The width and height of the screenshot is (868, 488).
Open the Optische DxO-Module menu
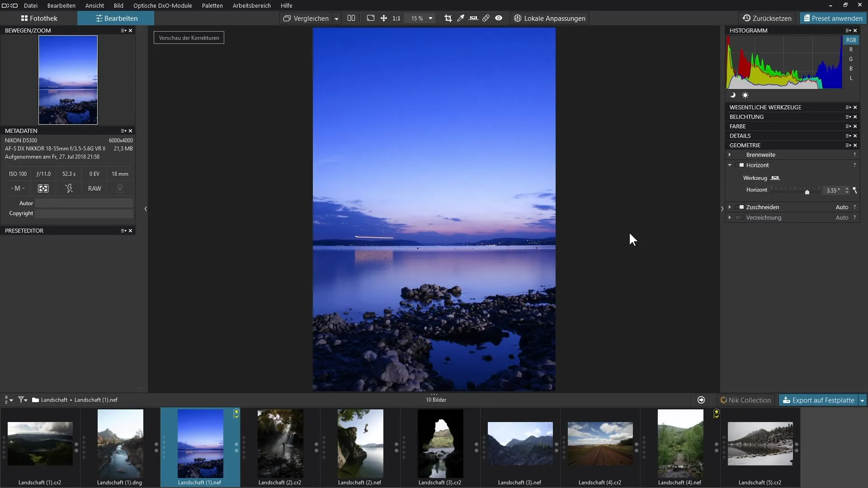[162, 5]
